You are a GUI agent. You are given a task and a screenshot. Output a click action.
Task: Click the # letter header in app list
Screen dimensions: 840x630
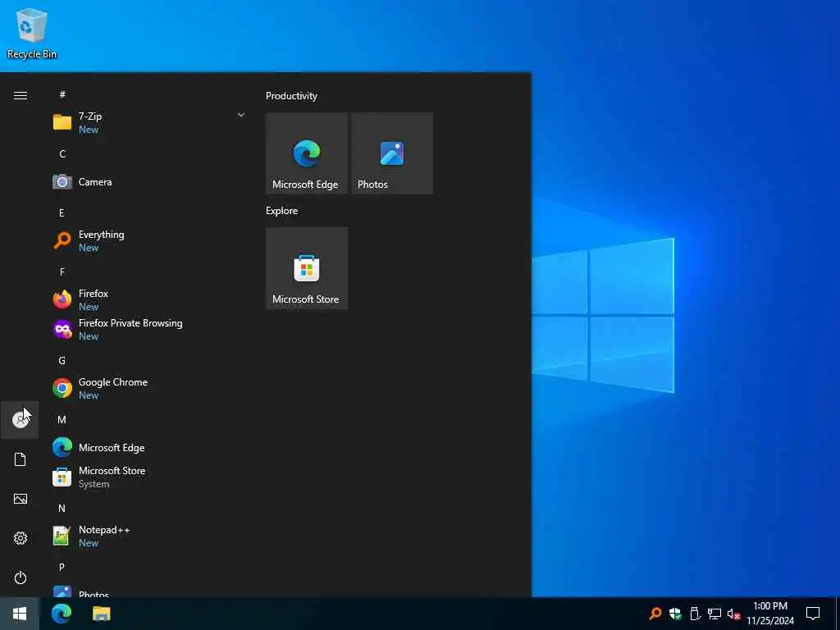click(x=62, y=94)
